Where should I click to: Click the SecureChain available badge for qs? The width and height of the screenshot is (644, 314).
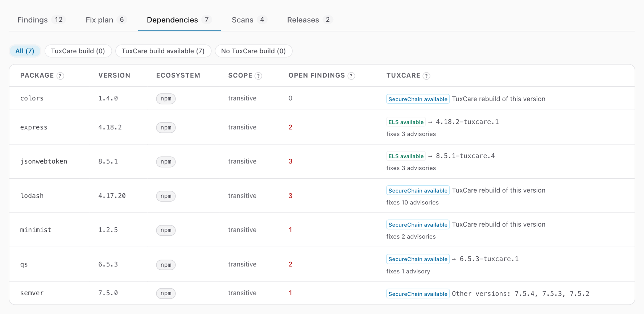[x=418, y=259]
